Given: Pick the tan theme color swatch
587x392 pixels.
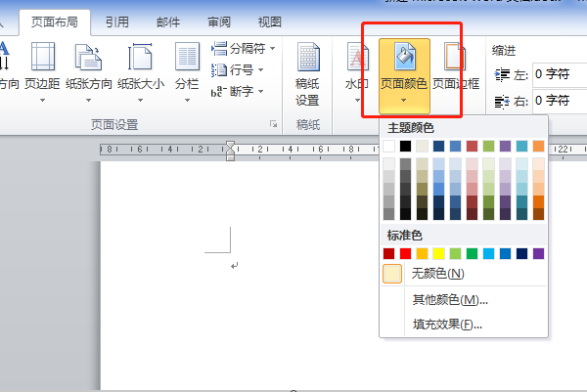Looking at the screenshot, I should (x=423, y=147).
